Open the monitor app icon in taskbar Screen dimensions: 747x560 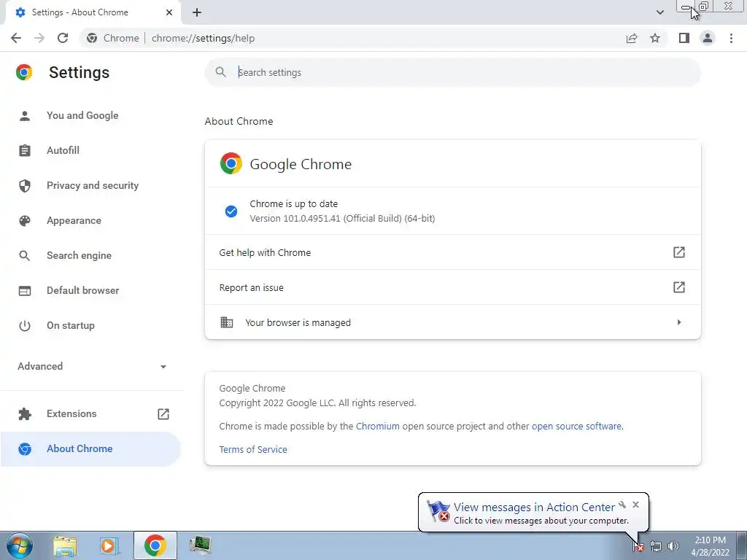(x=200, y=545)
